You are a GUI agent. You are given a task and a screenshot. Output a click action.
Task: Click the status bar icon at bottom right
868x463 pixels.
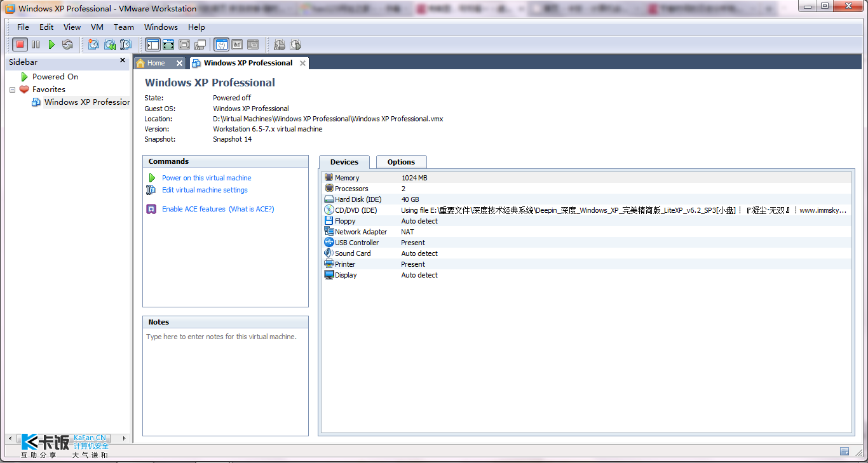(844, 452)
